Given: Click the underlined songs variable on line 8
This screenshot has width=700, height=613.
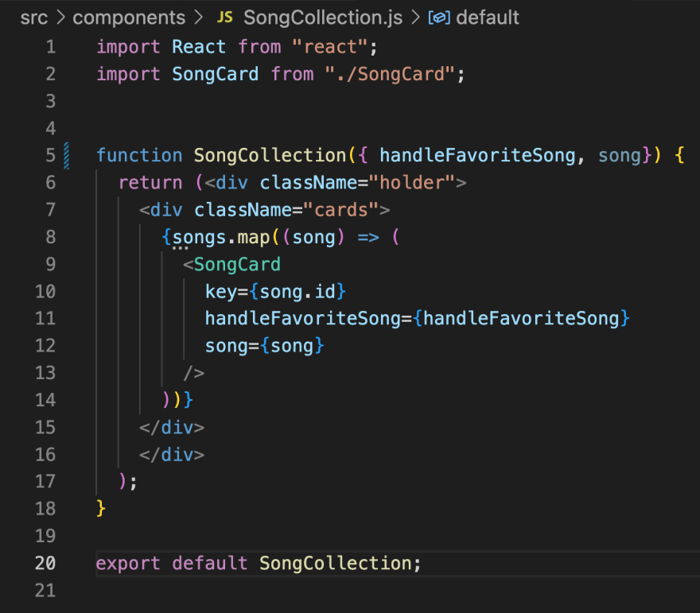Looking at the screenshot, I should 199,238.
